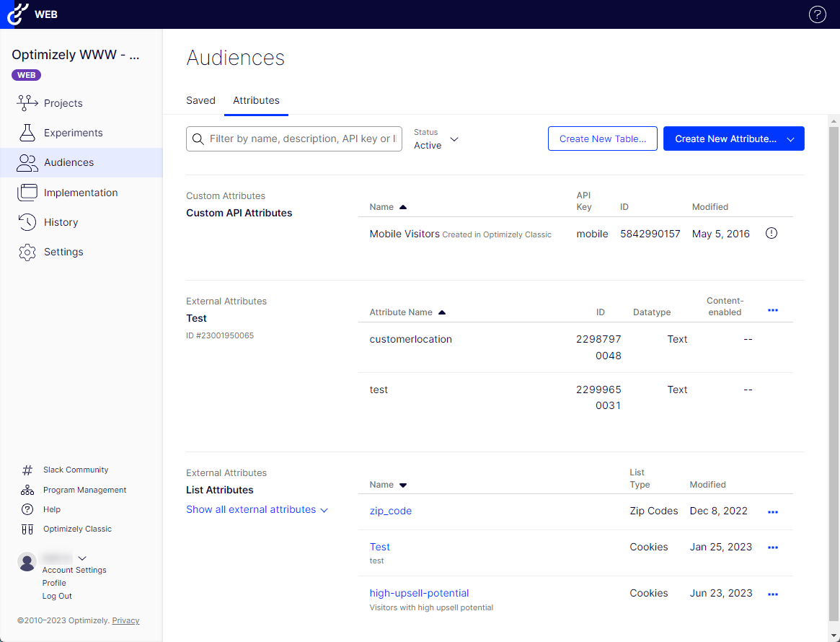Screen dimensions: 840x642
Task: Click the Slack Community hash icon
Action: pos(27,470)
